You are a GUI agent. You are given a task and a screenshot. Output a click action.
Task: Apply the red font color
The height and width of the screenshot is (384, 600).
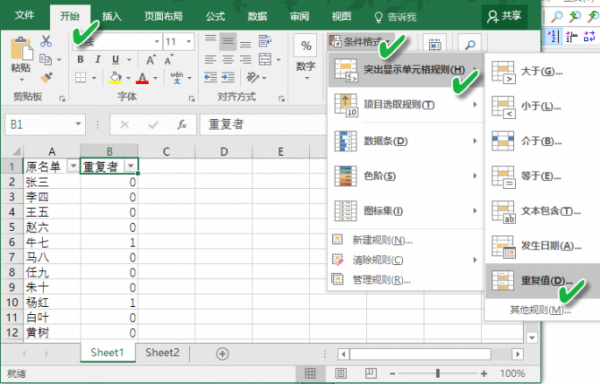(142, 78)
